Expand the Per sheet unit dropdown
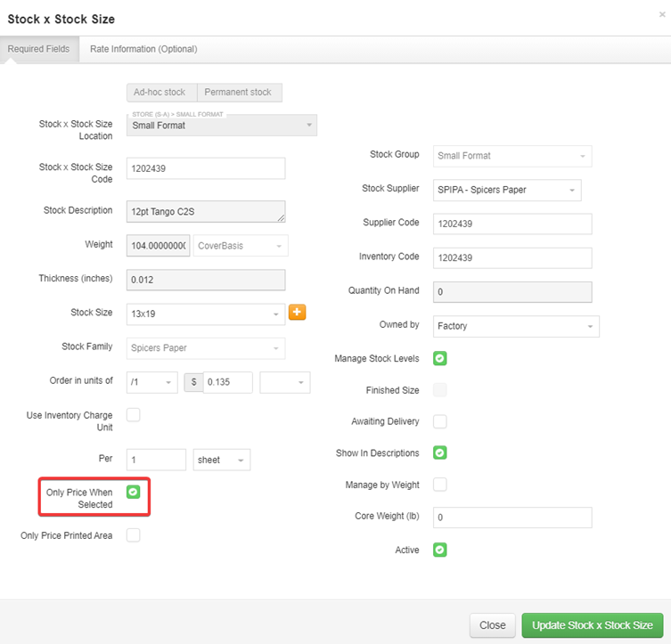Screen dimensions: 671x644 coord(221,460)
